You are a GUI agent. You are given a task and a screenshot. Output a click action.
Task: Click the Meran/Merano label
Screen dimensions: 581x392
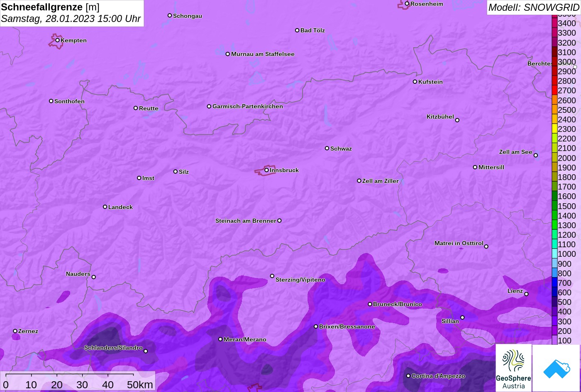tap(245, 339)
